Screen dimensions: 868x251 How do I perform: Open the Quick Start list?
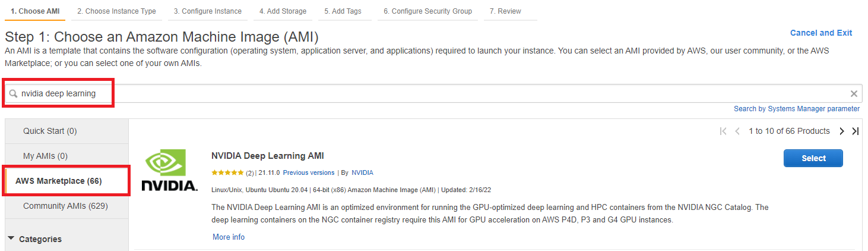[50, 131]
